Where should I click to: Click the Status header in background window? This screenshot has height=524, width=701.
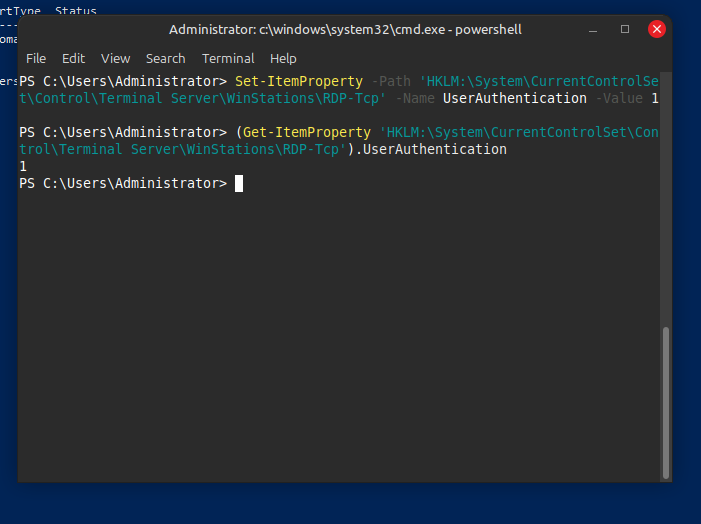(x=75, y=10)
